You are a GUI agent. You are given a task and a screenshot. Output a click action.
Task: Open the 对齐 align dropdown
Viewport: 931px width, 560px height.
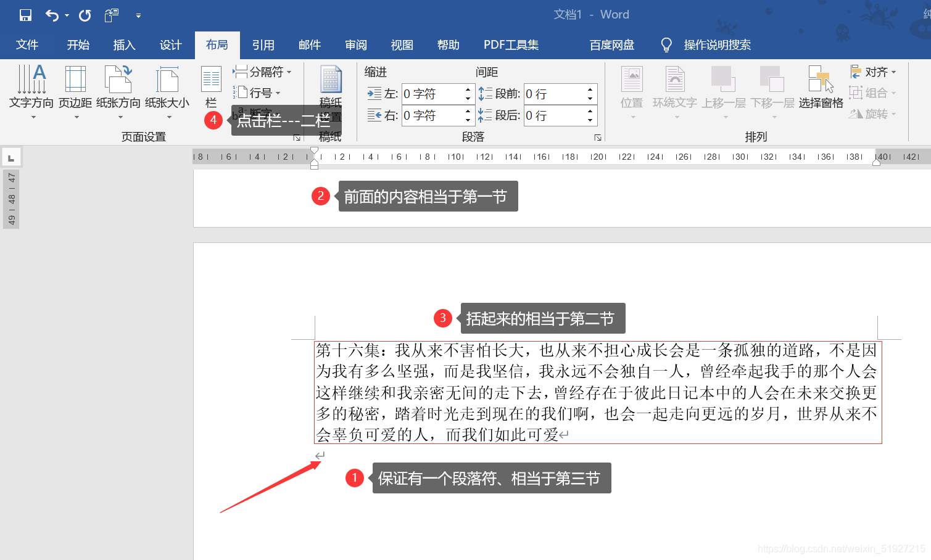click(873, 72)
